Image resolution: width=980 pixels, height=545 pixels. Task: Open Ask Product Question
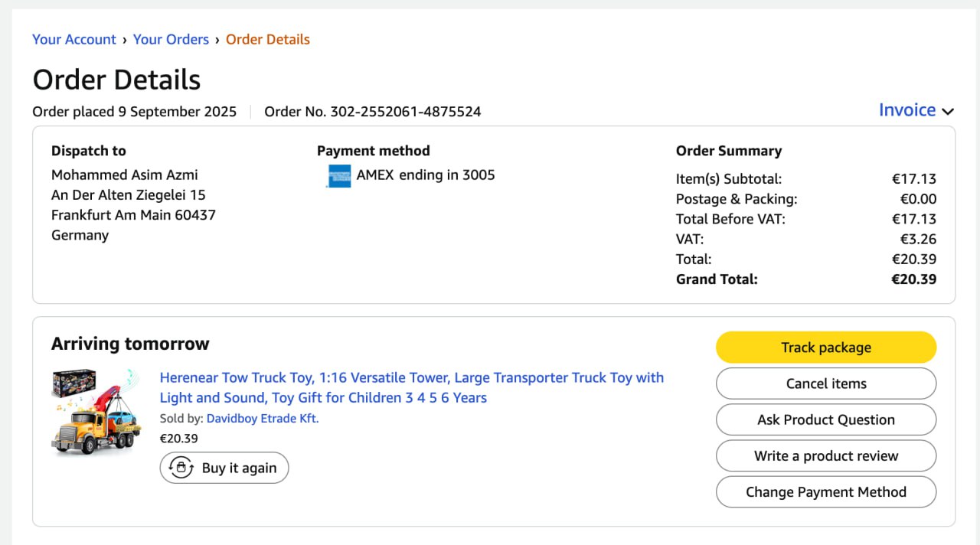click(x=826, y=419)
